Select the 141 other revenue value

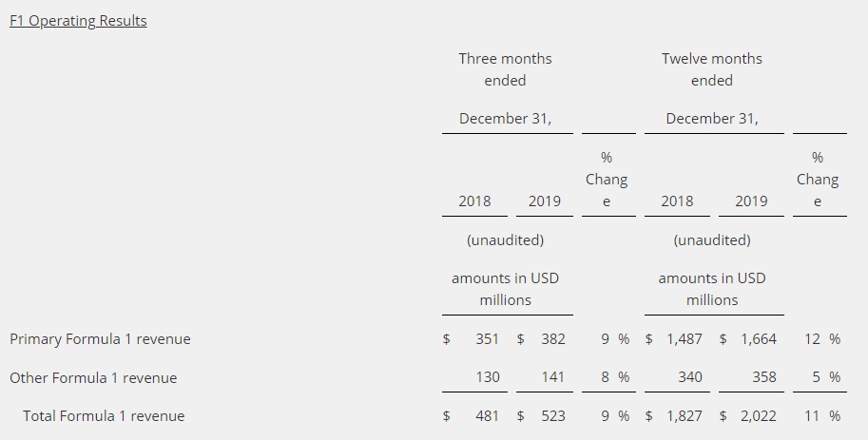[x=552, y=377]
